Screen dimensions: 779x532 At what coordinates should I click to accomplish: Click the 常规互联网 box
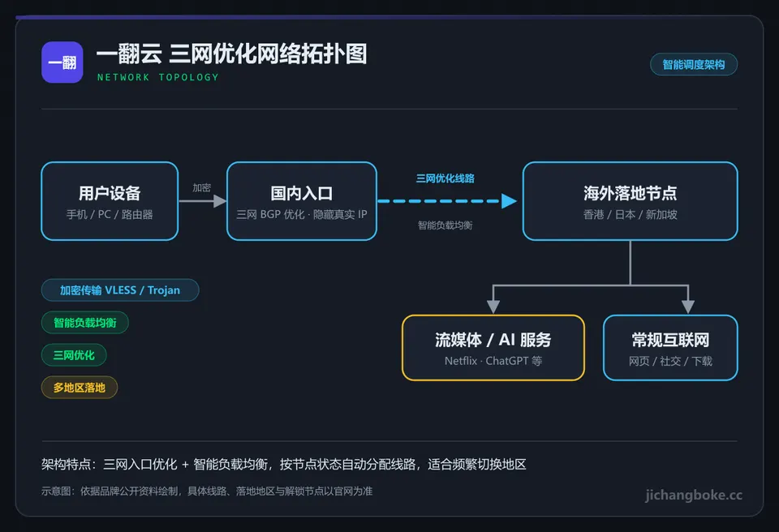(670, 348)
